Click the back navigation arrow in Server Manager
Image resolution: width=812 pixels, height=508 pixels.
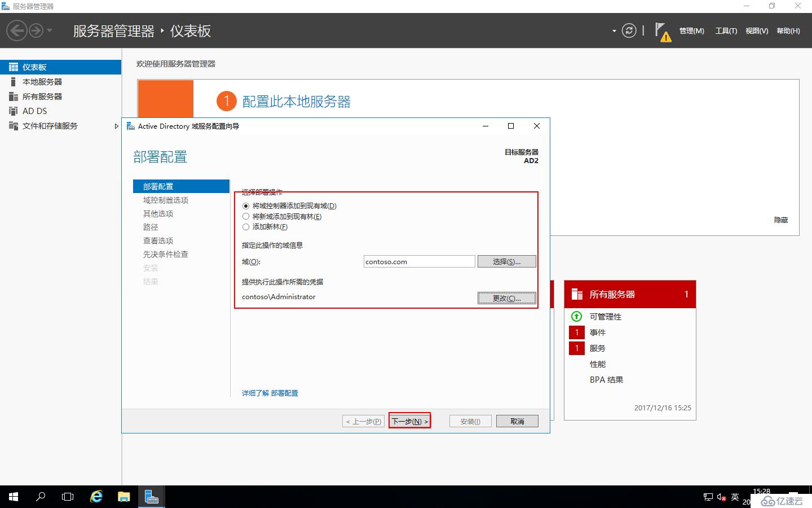17,30
